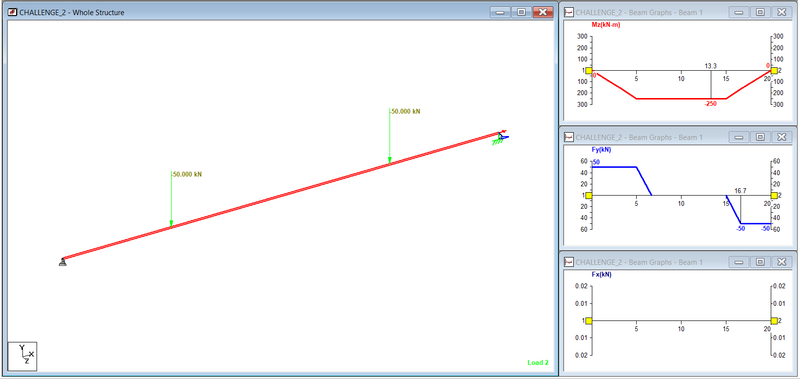Click the 16.7 position marker on Fy graph
The image size is (800, 379).
pos(741,190)
